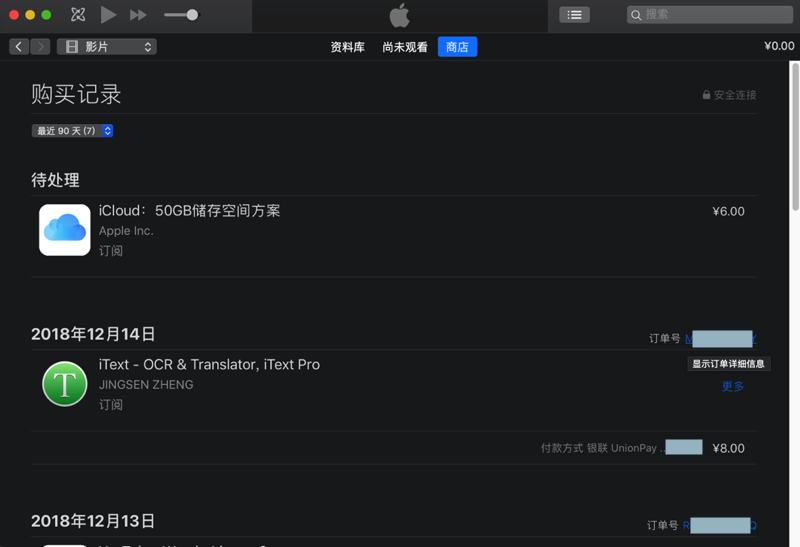The image size is (800, 547).
Task: Click the shuffle playback icon
Action: [x=78, y=15]
